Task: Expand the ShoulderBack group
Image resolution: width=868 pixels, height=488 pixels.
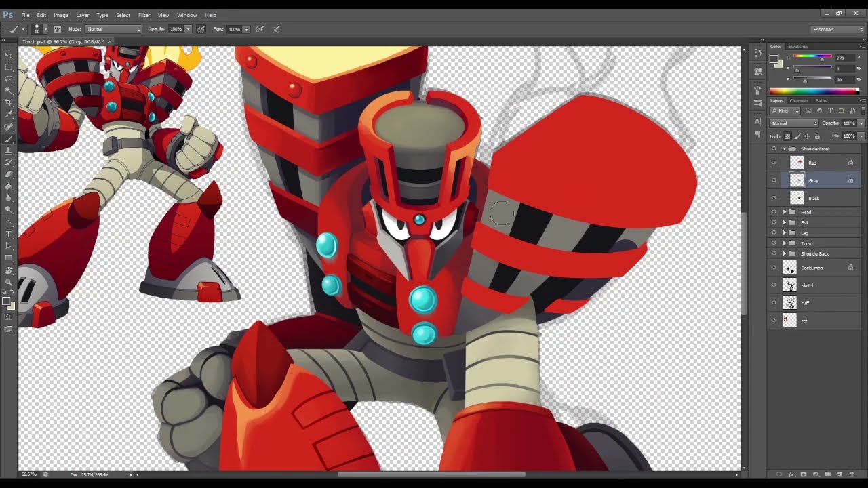Action: point(785,253)
